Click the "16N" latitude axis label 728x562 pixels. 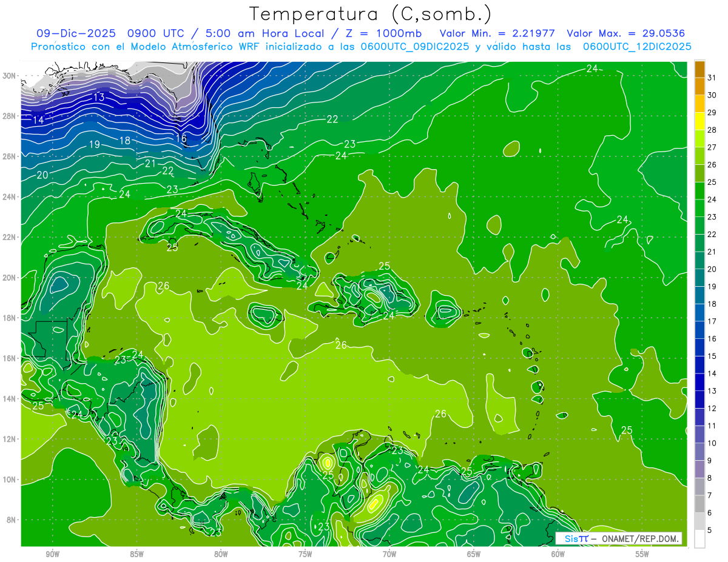(10, 358)
